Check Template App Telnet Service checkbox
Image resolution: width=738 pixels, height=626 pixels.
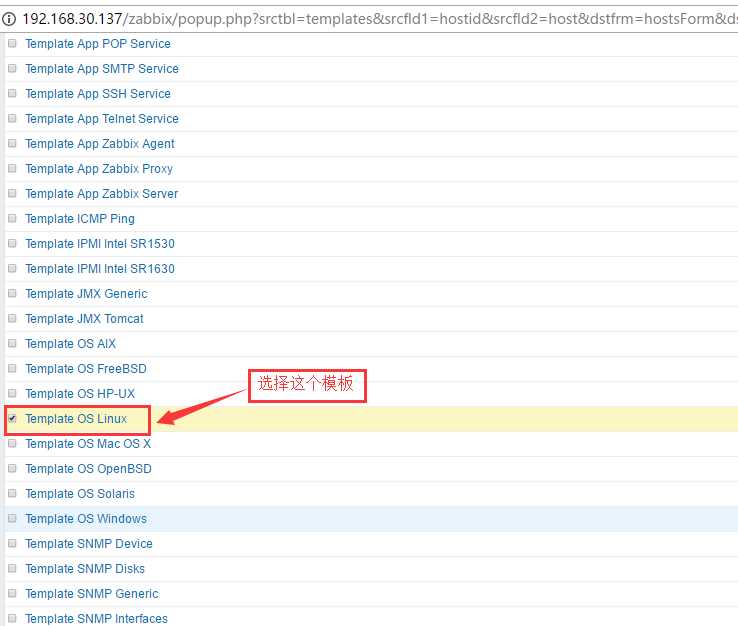coord(12,118)
